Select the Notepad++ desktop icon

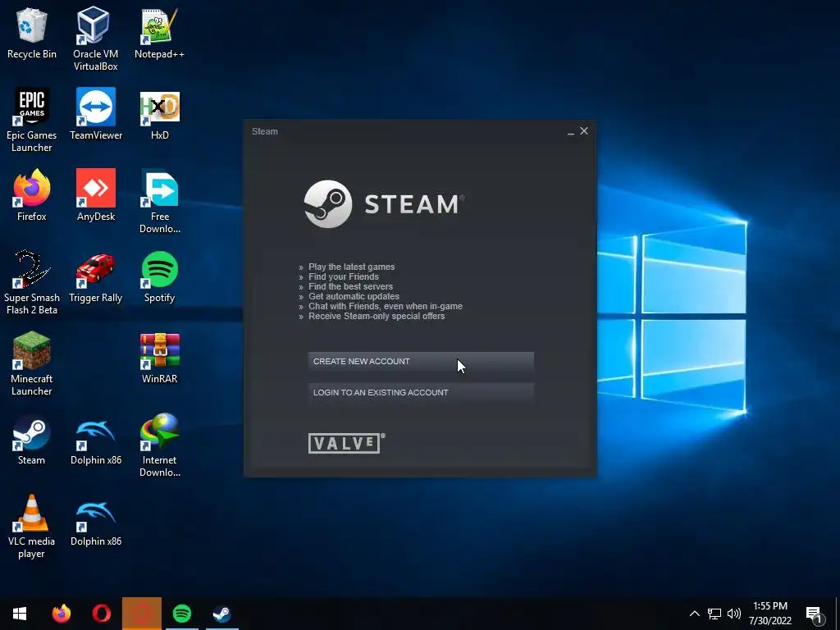point(159,34)
